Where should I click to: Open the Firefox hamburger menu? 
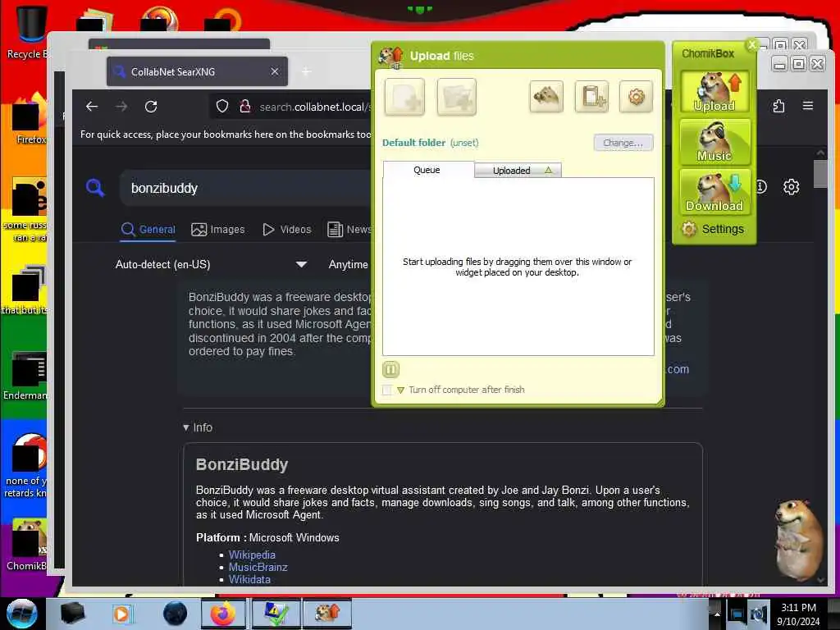[x=808, y=106]
